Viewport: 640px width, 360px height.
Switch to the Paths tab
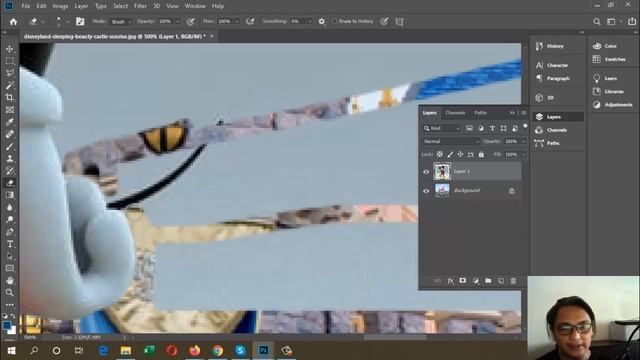[x=480, y=113]
